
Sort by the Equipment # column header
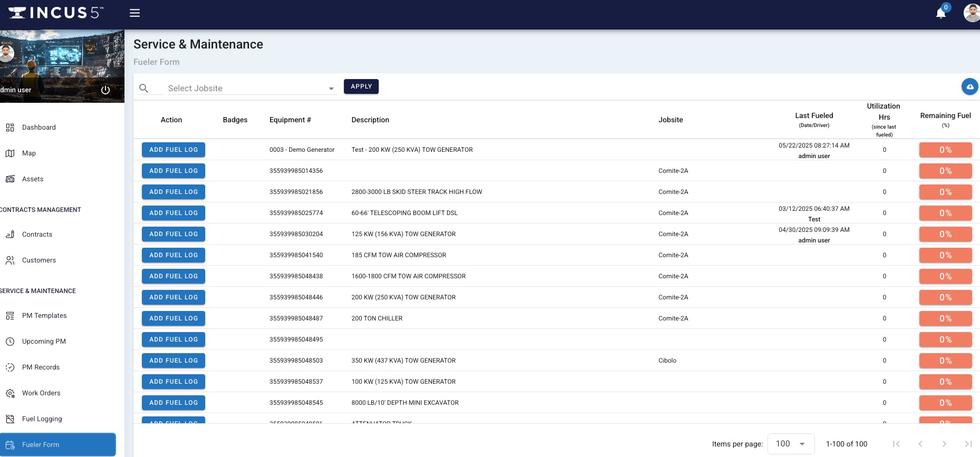coord(290,120)
